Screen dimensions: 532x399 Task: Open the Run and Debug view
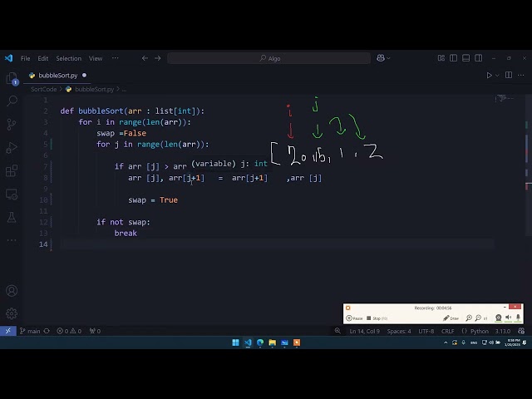pyautogui.click(x=12, y=148)
